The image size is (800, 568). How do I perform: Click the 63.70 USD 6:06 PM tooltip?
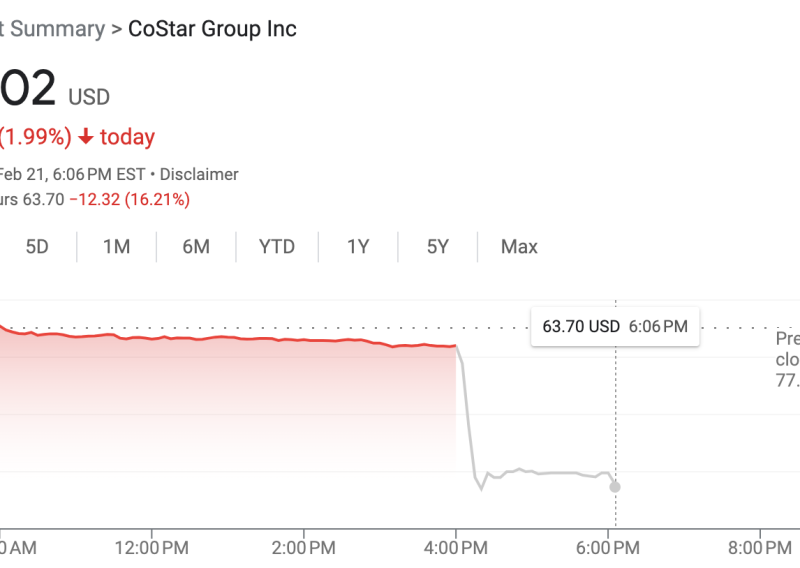[614, 326]
